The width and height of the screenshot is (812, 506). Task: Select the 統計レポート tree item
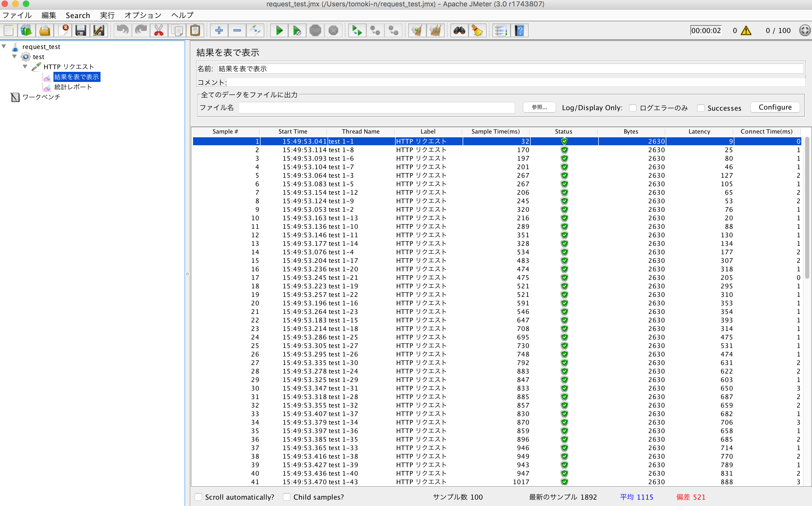point(72,87)
